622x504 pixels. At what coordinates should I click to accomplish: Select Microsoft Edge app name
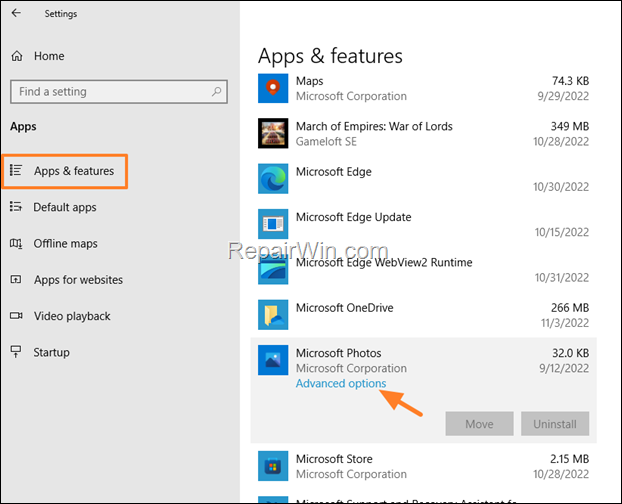tap(334, 172)
